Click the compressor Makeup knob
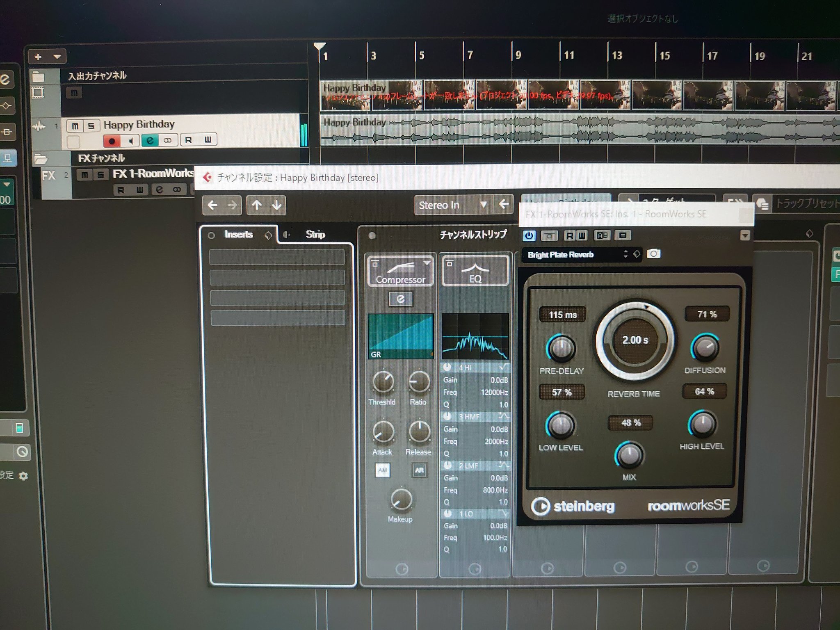Image resolution: width=840 pixels, height=630 pixels. point(401,499)
